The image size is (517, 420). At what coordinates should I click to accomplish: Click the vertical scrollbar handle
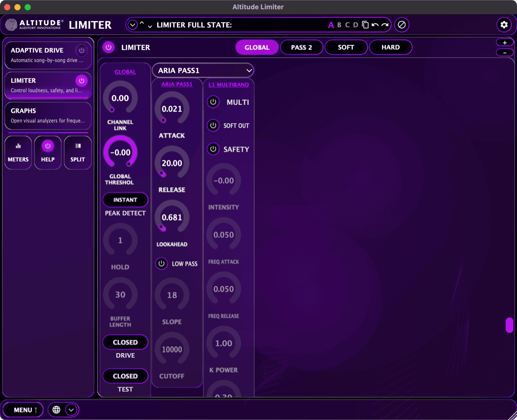(509, 325)
